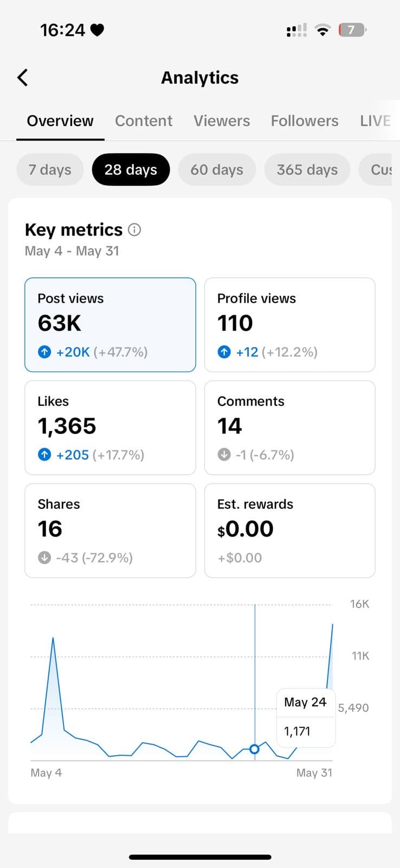Tap the Likes increase arrow icon

point(44,455)
